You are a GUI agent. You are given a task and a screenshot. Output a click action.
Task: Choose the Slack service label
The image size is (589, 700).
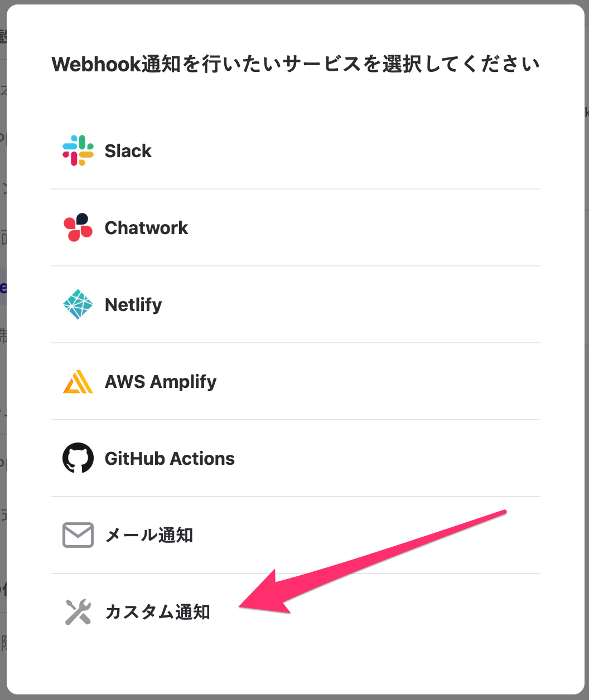click(128, 151)
